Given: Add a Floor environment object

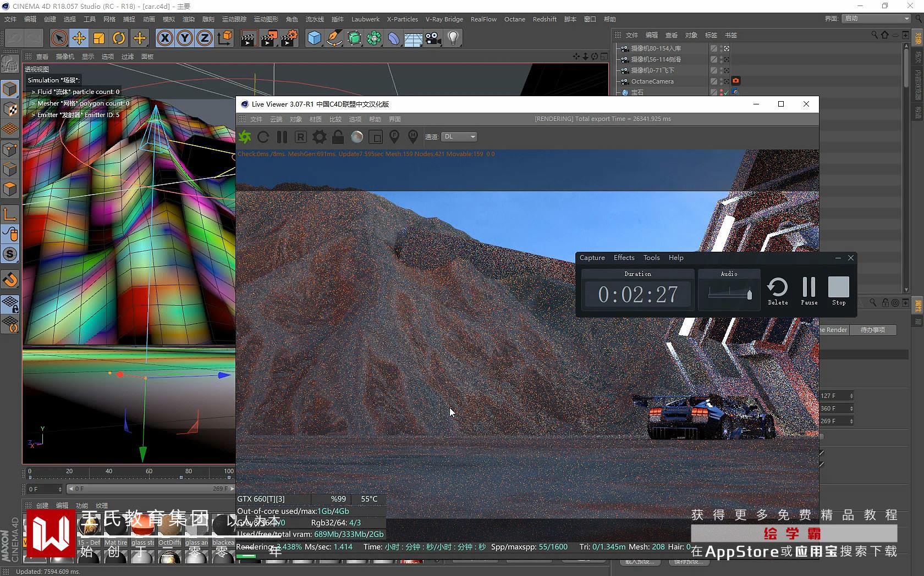Looking at the screenshot, I should click(x=414, y=38).
